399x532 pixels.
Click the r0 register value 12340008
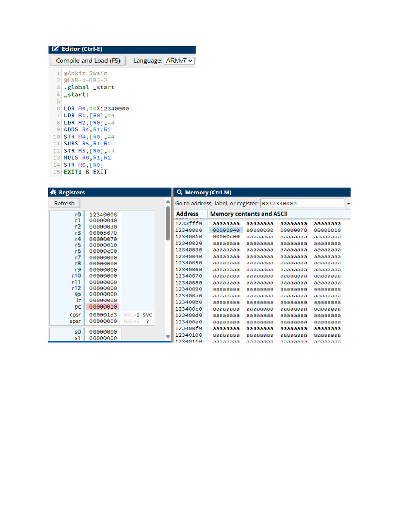[x=103, y=214]
